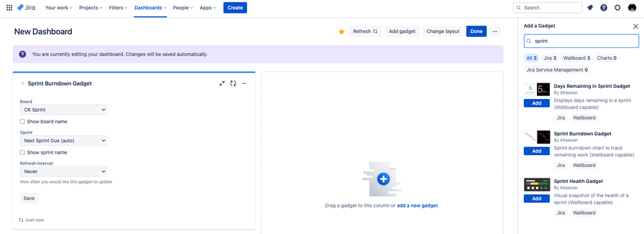Click the Days Remaining in Sprint thumbnail

(537, 90)
